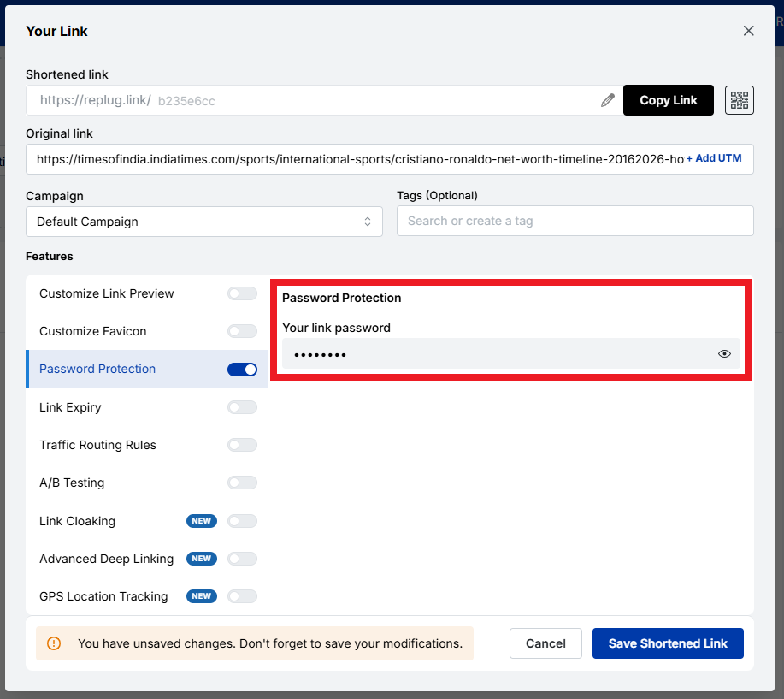
Task: Click the warning icon in the unsaved changes banner
Action: tap(56, 643)
